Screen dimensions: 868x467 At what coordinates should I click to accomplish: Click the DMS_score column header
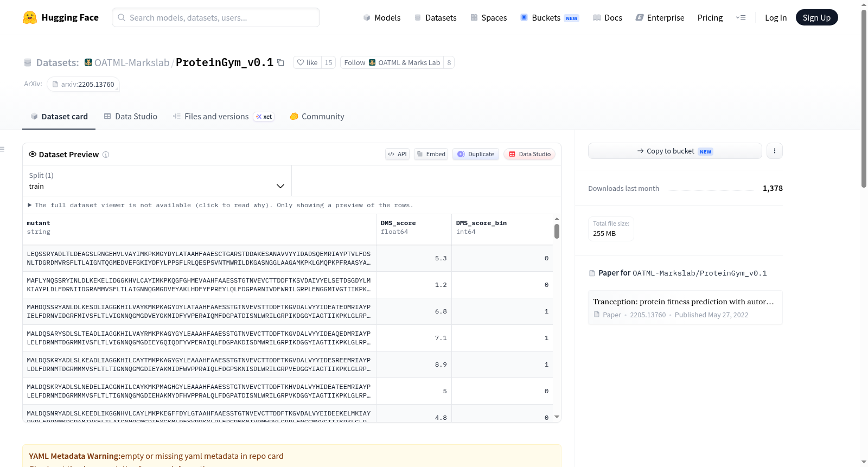[x=414, y=229]
